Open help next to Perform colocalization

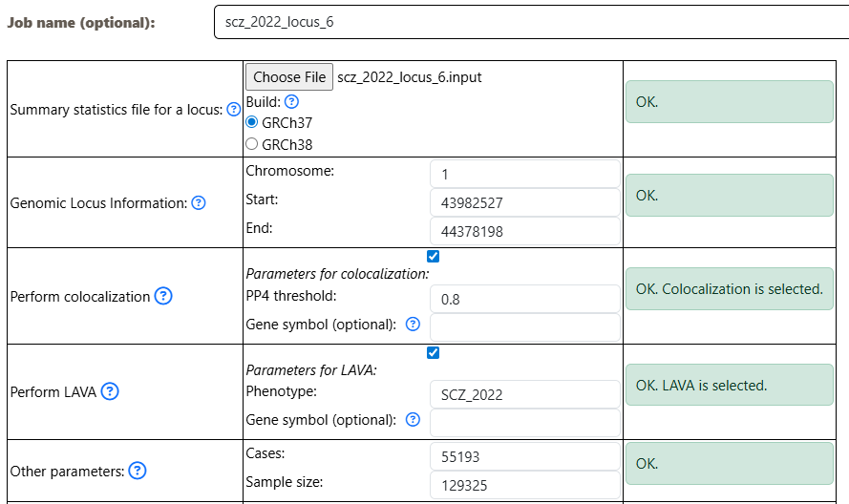coord(163,296)
